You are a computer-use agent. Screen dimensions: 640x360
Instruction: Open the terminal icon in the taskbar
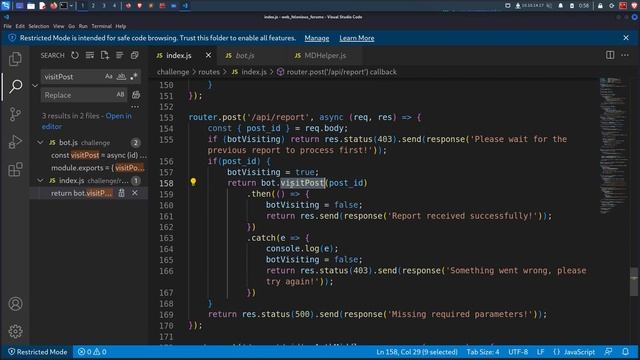pos(64,6)
